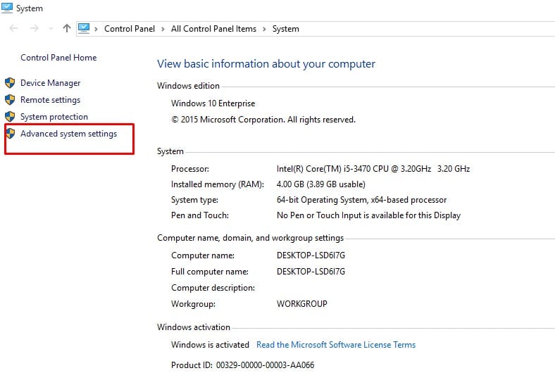Click the computer icon in the address bar

pyautogui.click(x=84, y=28)
